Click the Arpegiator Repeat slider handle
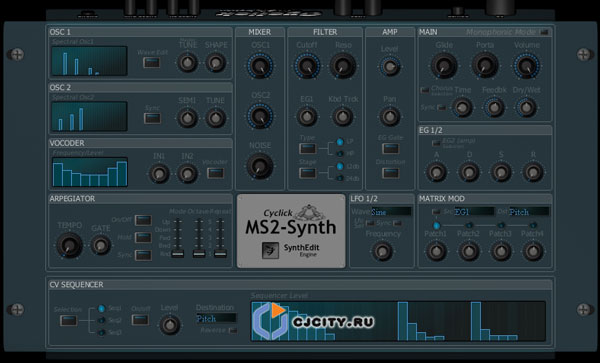The image size is (600, 363). (x=220, y=254)
